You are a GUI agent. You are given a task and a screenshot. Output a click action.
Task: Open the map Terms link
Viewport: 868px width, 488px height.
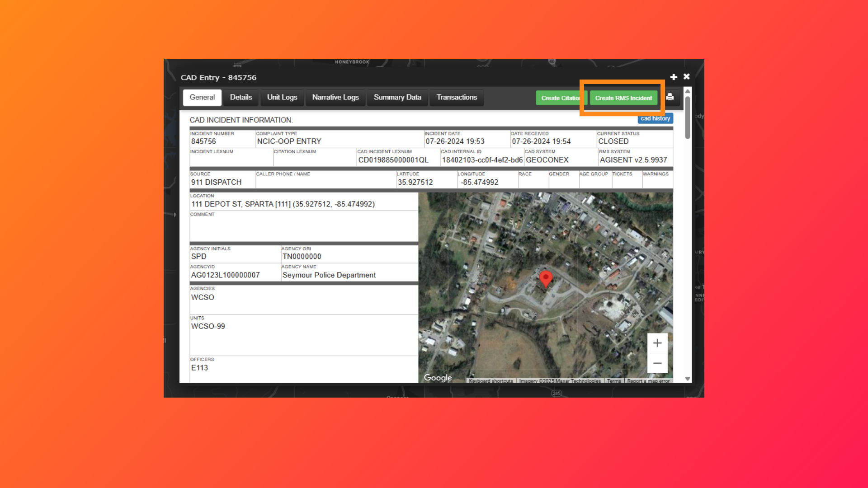point(614,381)
